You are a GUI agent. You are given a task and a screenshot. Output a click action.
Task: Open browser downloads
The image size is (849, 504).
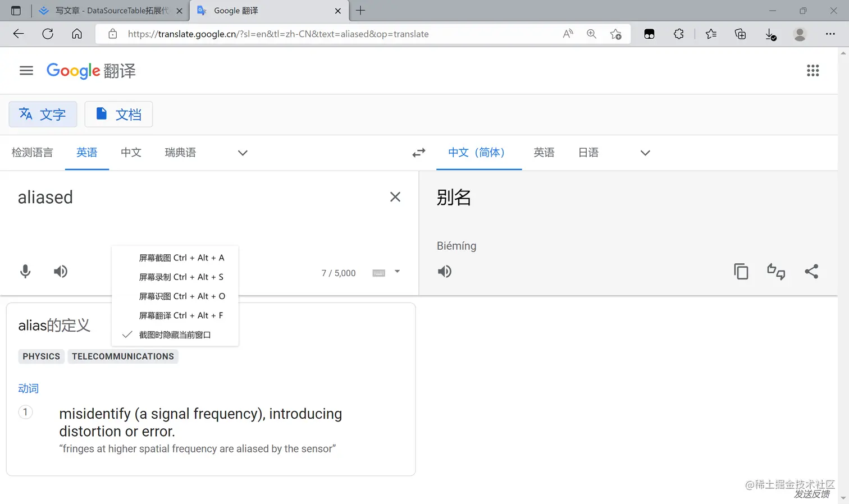click(x=771, y=35)
